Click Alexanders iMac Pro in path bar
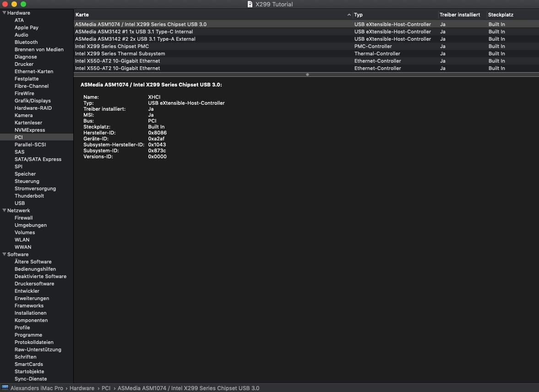Viewport: 539px width, 392px height. coord(37,388)
